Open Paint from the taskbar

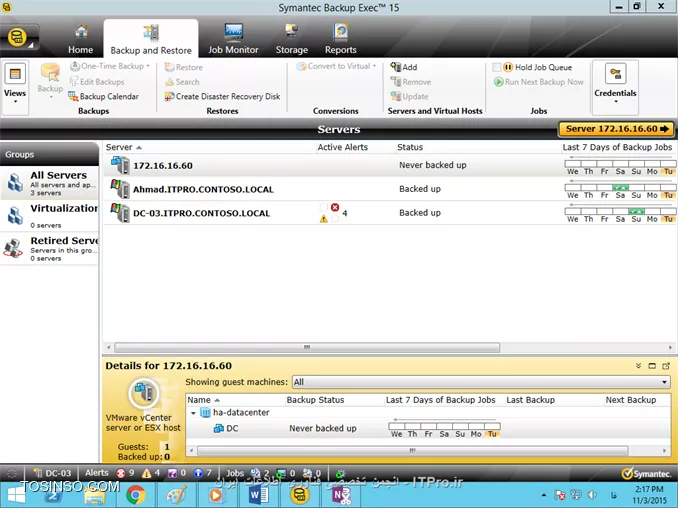pos(176,495)
